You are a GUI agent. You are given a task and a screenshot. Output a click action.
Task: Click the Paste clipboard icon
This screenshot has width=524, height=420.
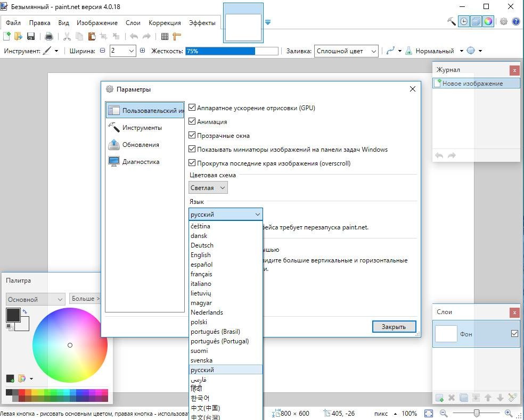pyautogui.click(x=92, y=36)
